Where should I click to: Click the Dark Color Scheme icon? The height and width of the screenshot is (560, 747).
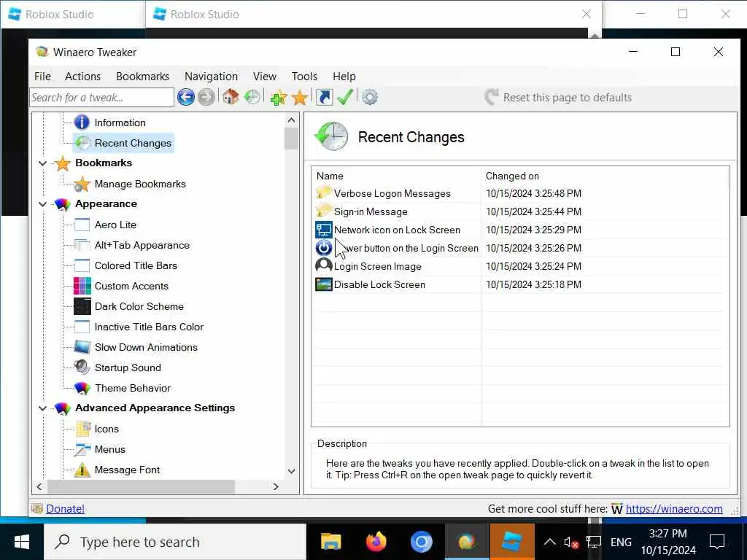click(82, 306)
